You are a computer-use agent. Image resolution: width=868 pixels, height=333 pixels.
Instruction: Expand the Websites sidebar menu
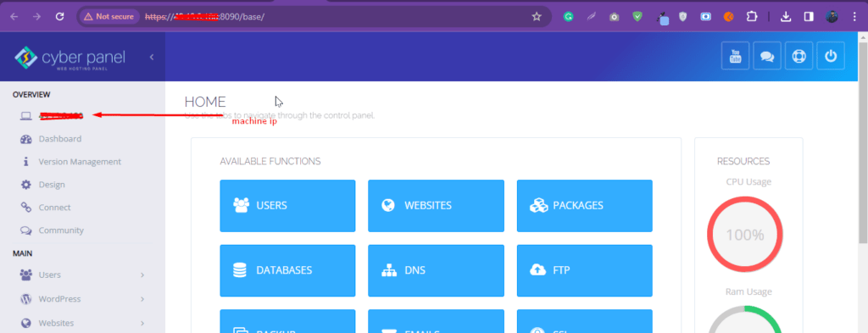[x=82, y=323]
